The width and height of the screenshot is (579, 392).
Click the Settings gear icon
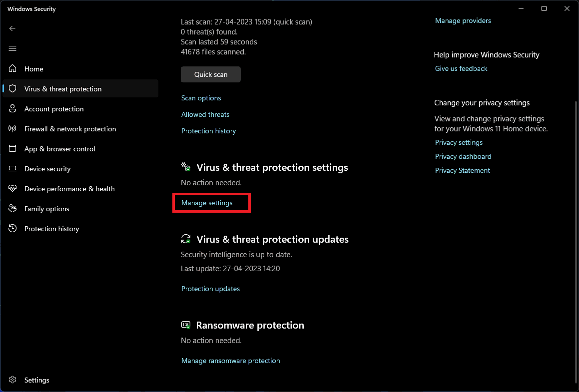(x=12, y=380)
